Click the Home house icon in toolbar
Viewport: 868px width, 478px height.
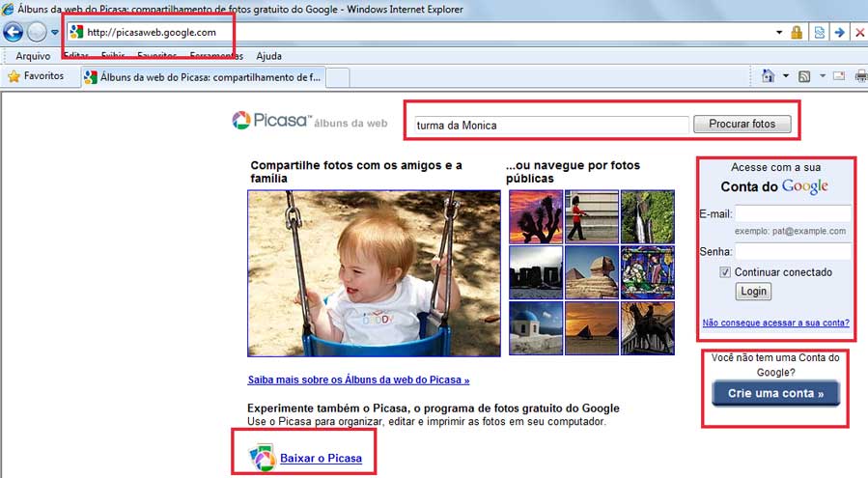768,76
